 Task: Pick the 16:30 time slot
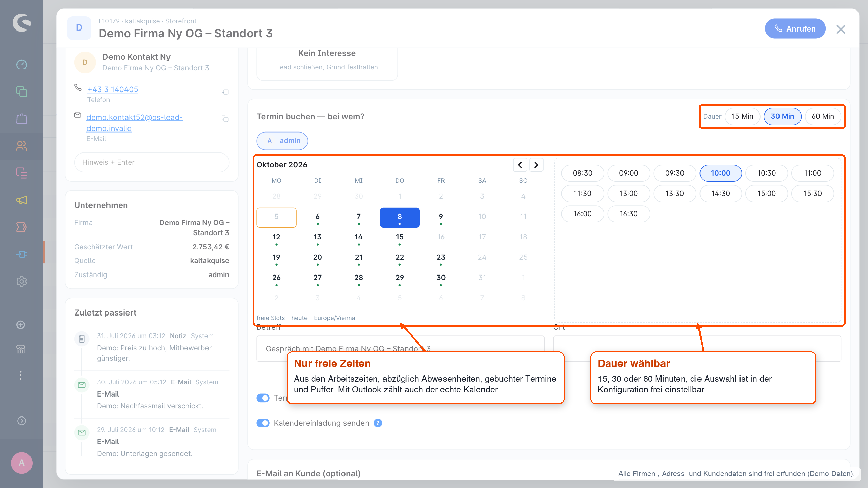[x=629, y=214]
